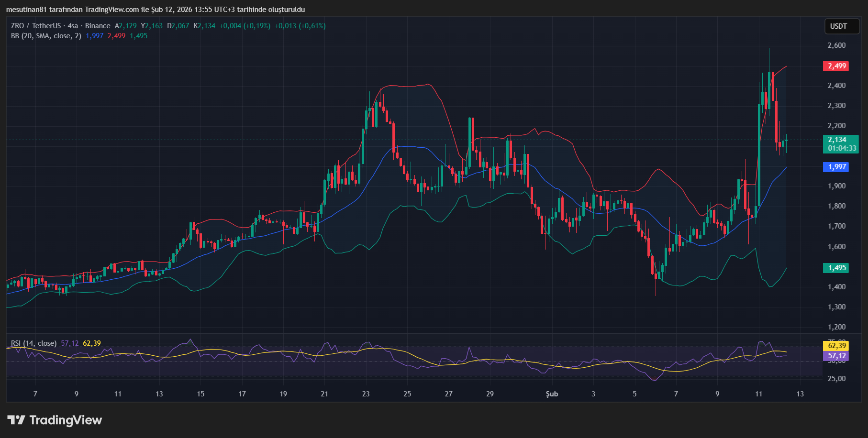
Task: Click the 25,00 level on RSI scale
Action: [836, 379]
